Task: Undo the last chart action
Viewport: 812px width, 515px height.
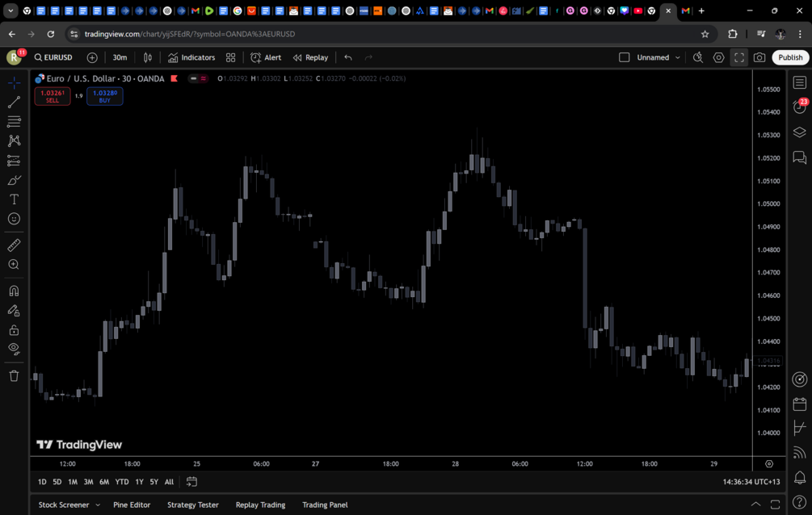Action: 348,57
